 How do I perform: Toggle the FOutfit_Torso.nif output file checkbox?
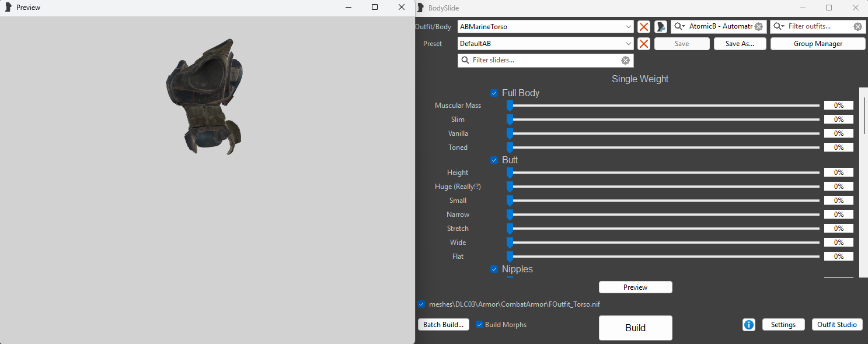(421, 304)
